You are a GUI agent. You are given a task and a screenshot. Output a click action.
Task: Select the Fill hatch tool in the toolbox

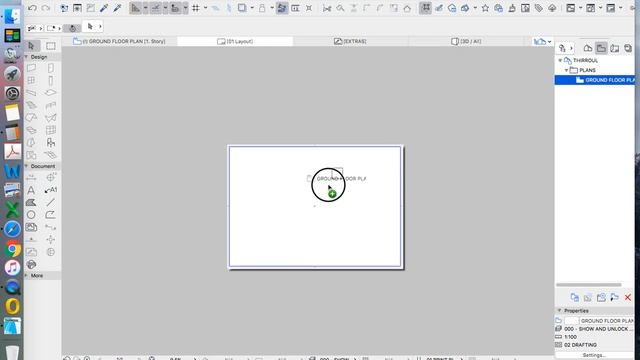(31, 202)
